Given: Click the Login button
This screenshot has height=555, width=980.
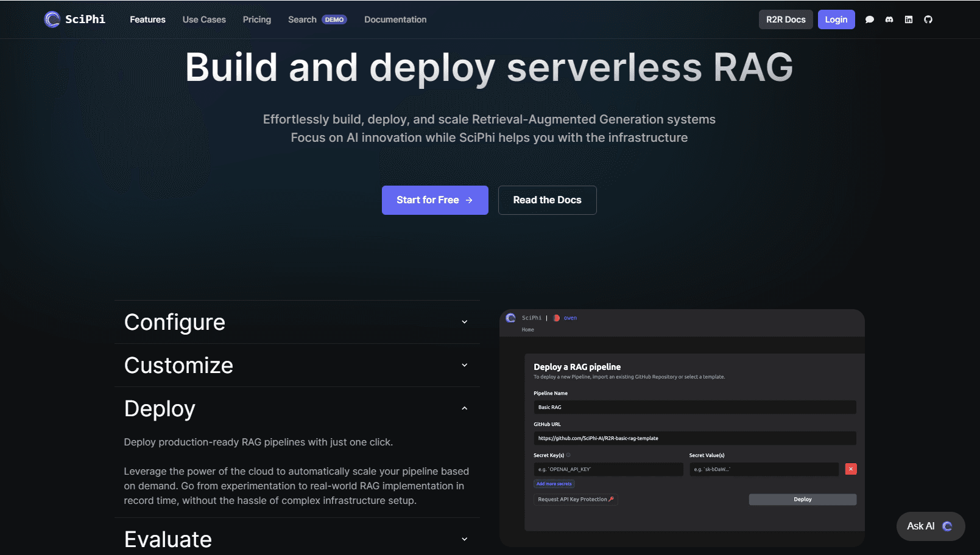Looking at the screenshot, I should coord(836,19).
